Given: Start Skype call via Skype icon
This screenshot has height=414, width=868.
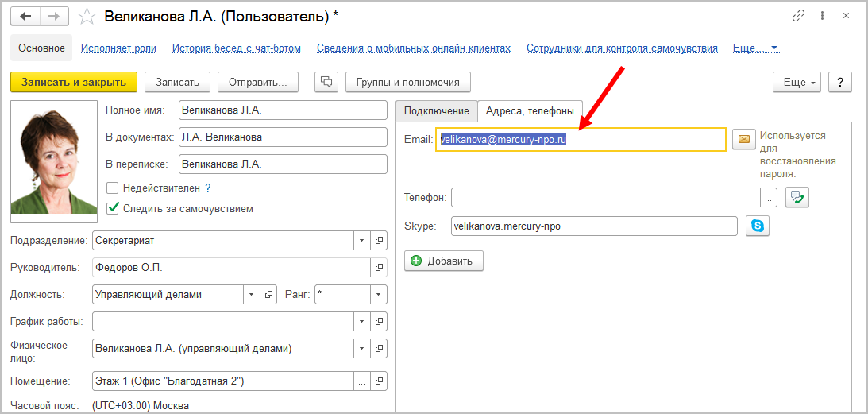Looking at the screenshot, I should pyautogui.click(x=758, y=226).
